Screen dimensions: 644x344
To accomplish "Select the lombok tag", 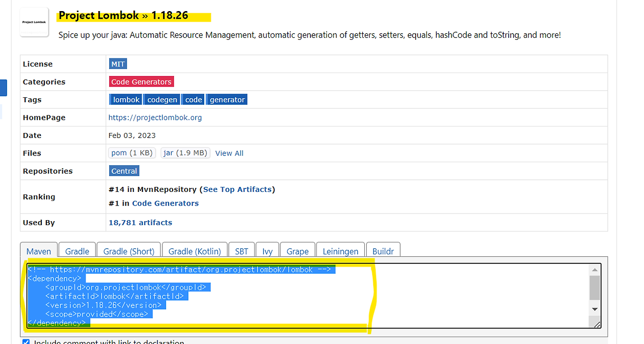I will 126,100.
